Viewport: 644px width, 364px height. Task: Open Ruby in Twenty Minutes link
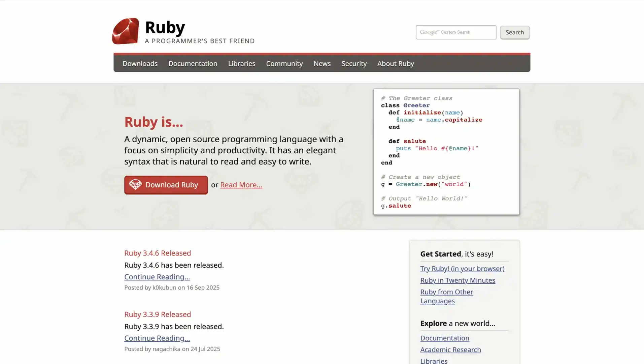click(x=457, y=280)
